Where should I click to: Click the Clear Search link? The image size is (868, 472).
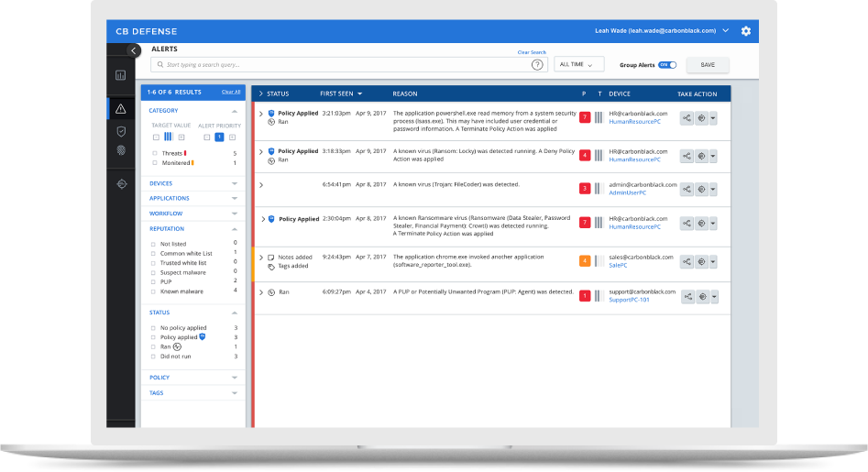[x=532, y=52]
